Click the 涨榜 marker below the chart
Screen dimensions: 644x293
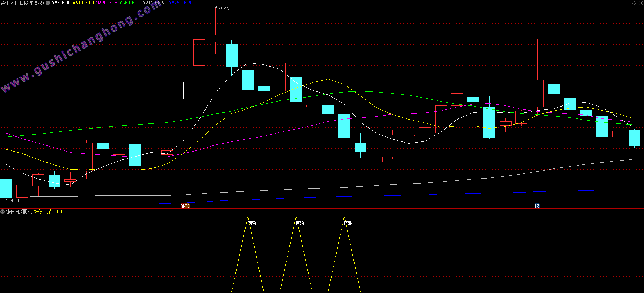click(x=185, y=206)
